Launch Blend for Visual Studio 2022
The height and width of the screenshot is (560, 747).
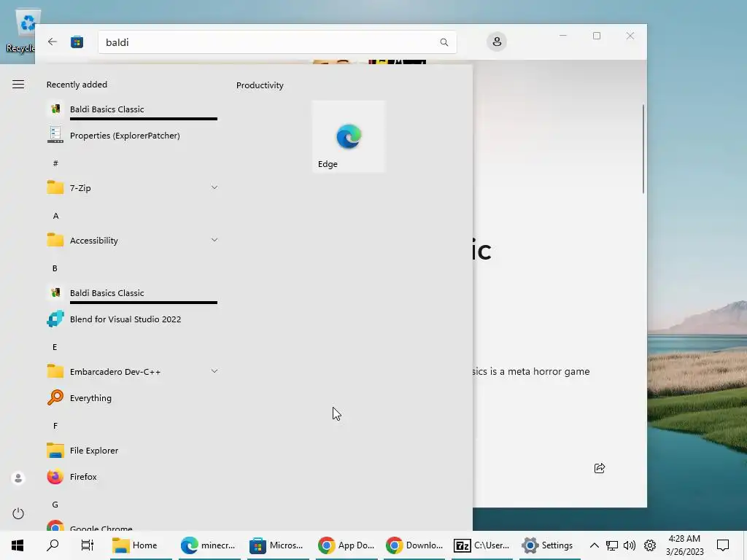pos(132,319)
